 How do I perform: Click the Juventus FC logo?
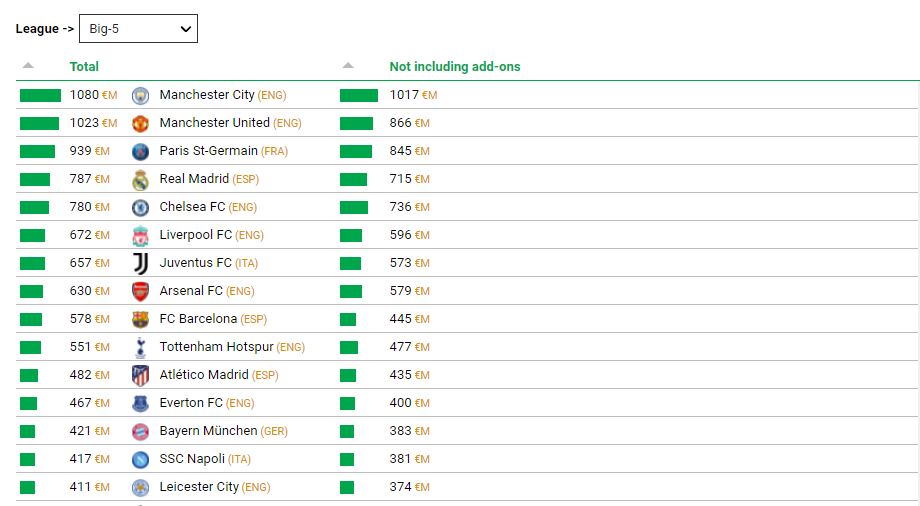click(x=140, y=264)
